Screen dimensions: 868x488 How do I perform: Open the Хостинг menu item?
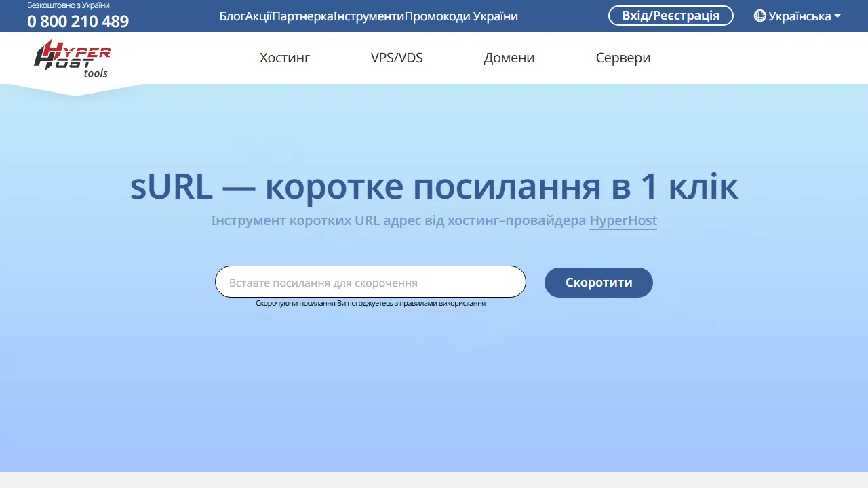[284, 58]
